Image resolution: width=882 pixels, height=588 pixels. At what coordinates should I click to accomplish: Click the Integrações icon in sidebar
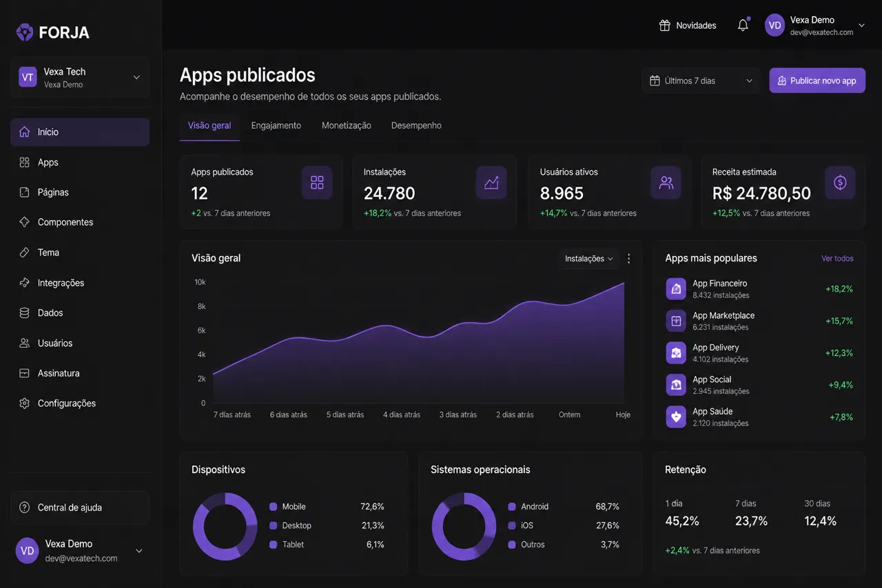[x=25, y=283]
